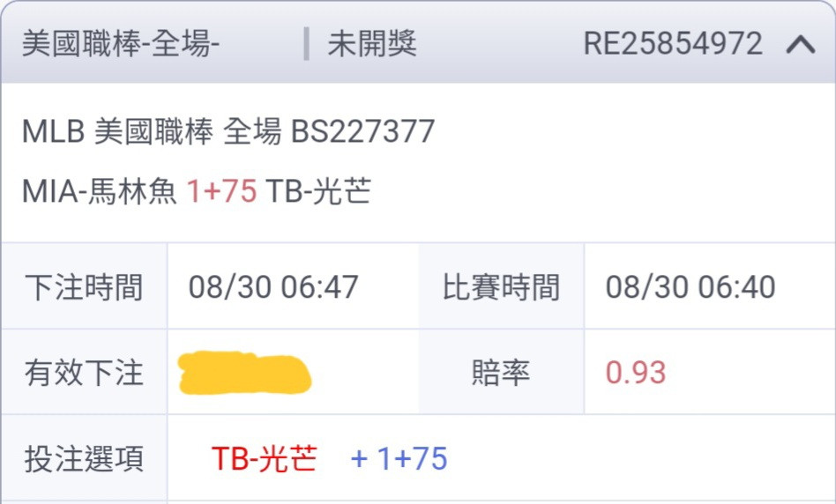Image resolution: width=836 pixels, height=504 pixels.
Task: Click blue + 1+75 spread option
Action: 399,459
